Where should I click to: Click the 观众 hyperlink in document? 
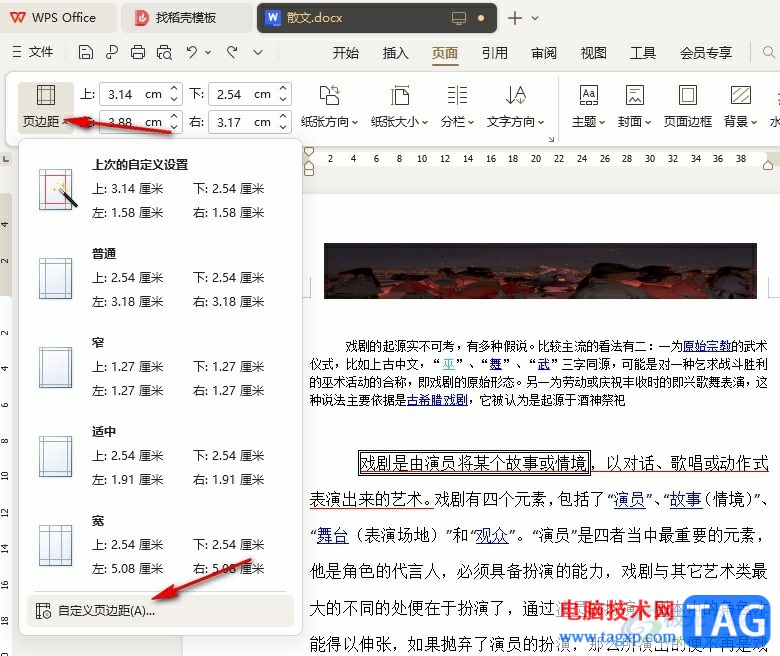pyautogui.click(x=492, y=536)
